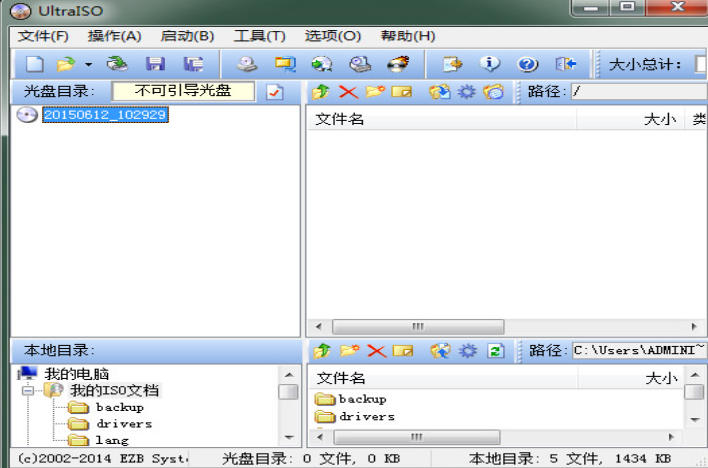Click left arrow of disc list scrollbar
This screenshot has height=468, width=708.
tap(318, 327)
